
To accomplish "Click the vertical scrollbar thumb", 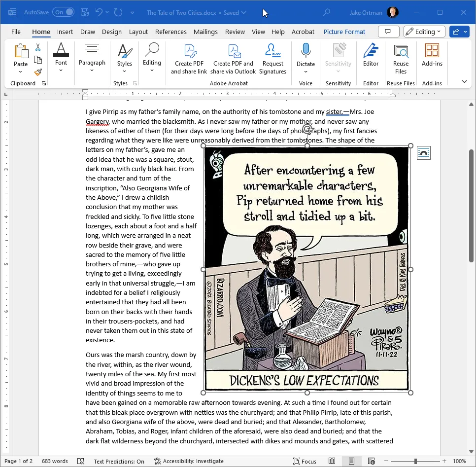I will 471,206.
